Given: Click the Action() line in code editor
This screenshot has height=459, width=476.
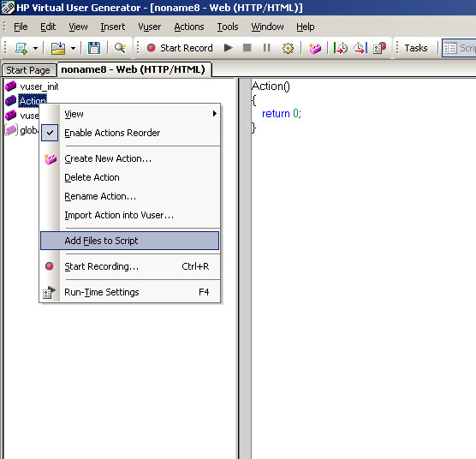Looking at the screenshot, I should pos(271,86).
